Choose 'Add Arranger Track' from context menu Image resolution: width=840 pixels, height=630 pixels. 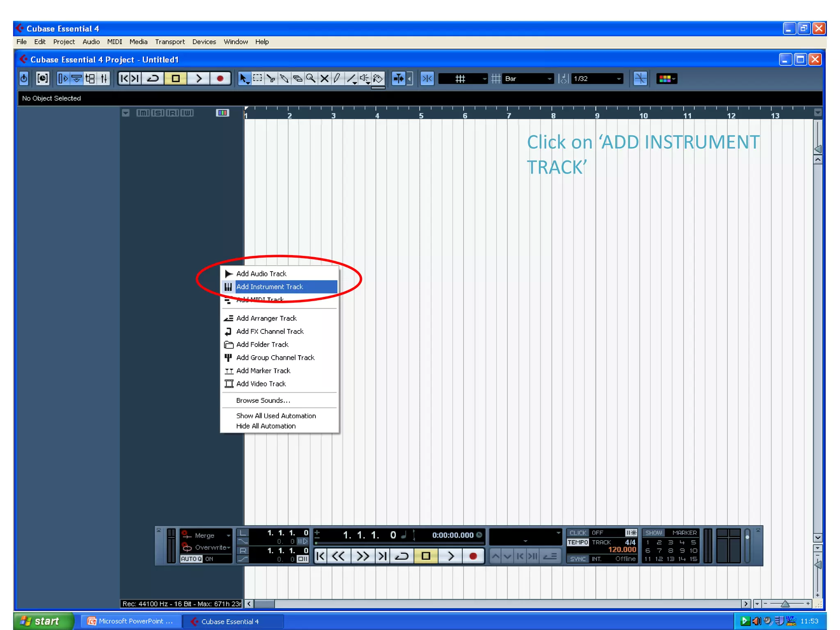[280, 318]
